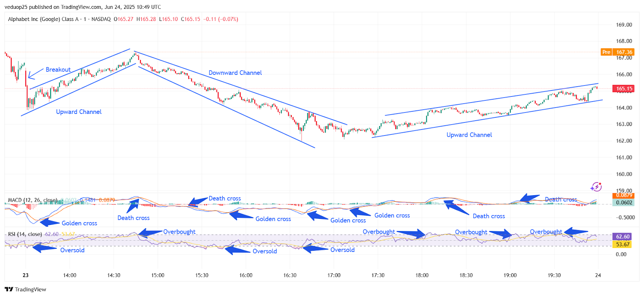This screenshot has width=644, height=297.
Task: Click the 0.00 RSI axis label
Action: (x=621, y=254)
